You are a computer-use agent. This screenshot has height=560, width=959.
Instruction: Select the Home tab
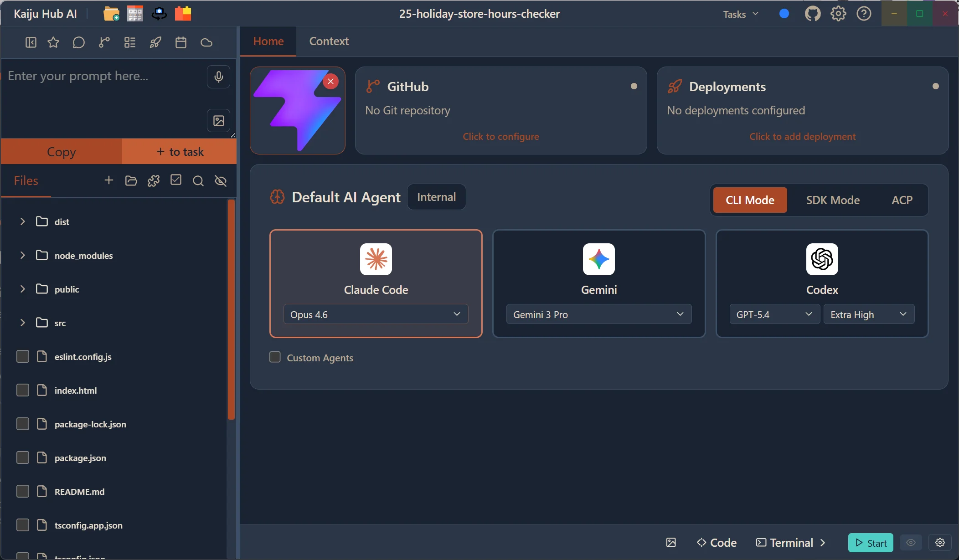(268, 41)
